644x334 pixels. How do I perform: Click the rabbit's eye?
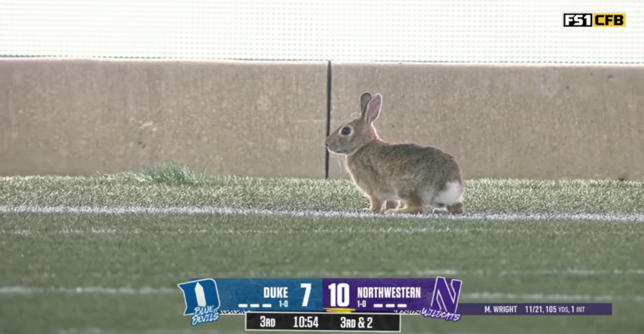[x=346, y=130]
